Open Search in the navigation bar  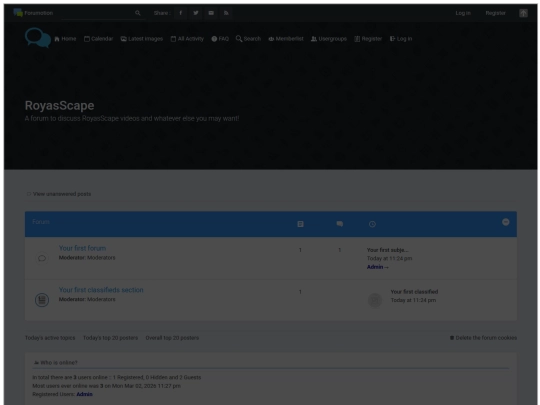click(x=248, y=39)
